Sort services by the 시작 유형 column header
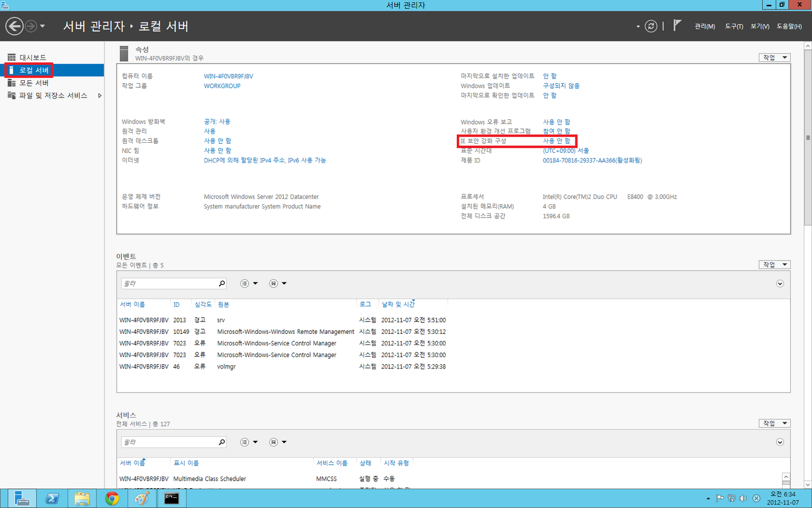The width and height of the screenshot is (812, 508). [x=396, y=463]
